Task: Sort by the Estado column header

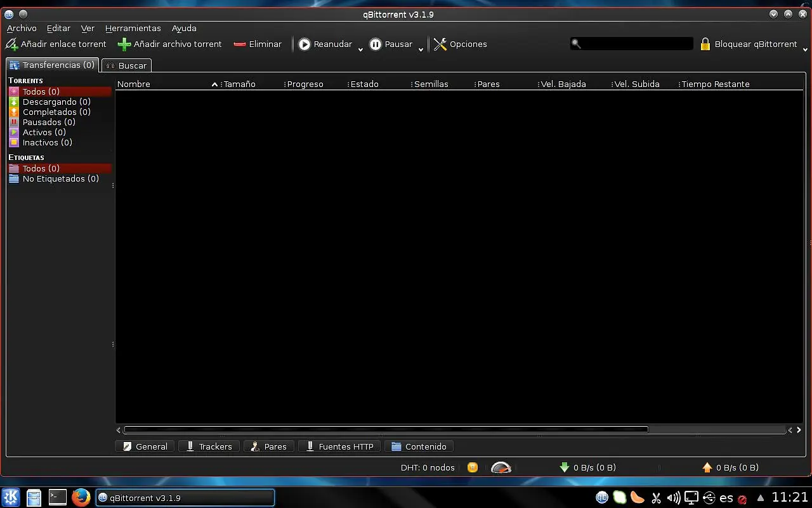Action: click(379, 84)
